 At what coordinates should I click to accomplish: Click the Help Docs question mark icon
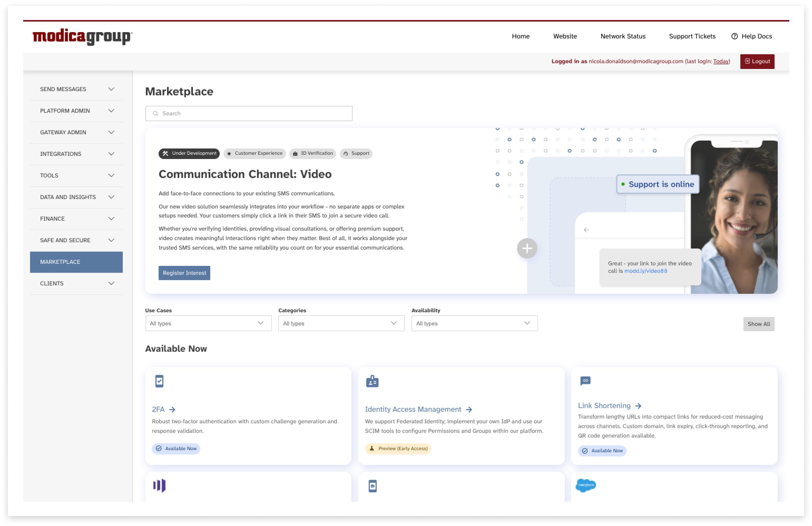click(x=734, y=36)
